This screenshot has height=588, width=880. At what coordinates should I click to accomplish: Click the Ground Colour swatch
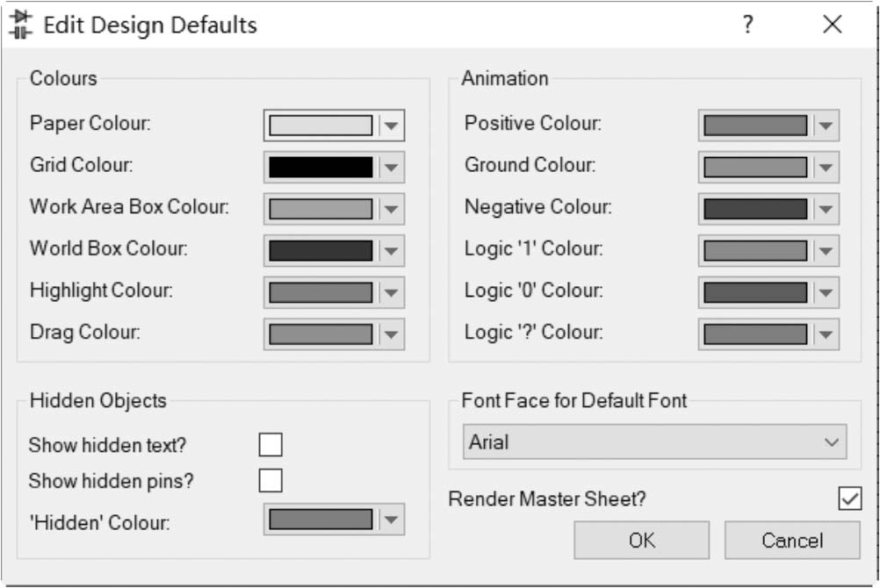755,167
